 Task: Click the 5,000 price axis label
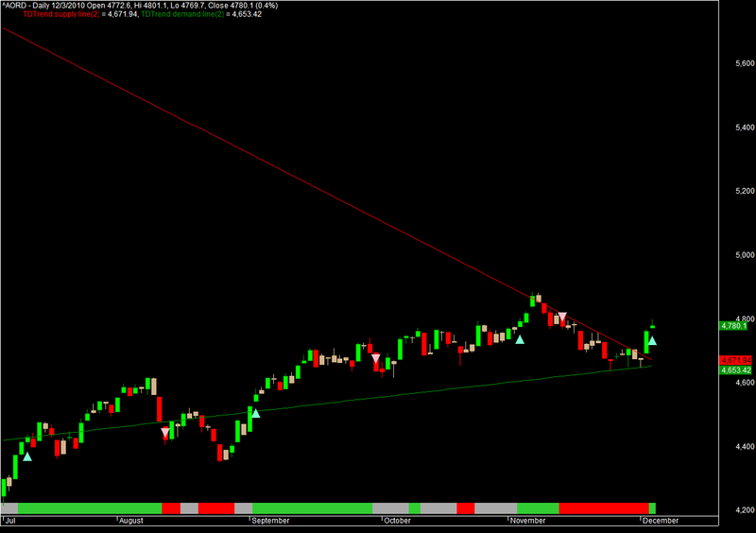coord(745,255)
